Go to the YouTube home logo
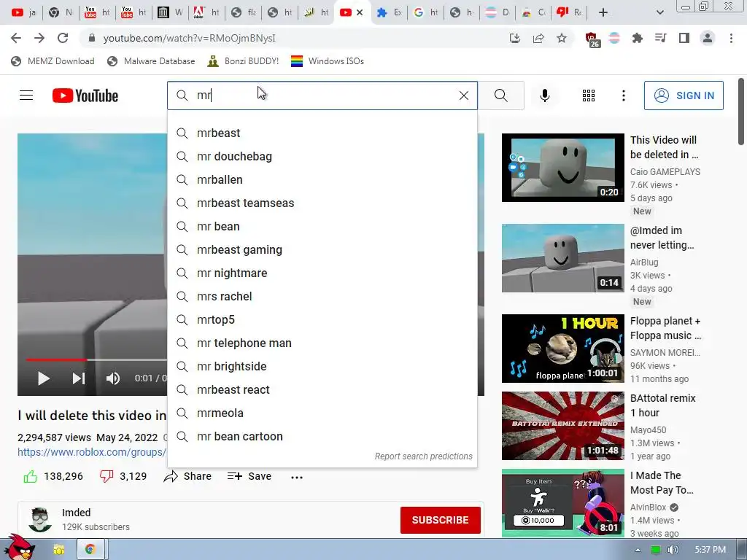The width and height of the screenshot is (747, 560). (x=85, y=96)
